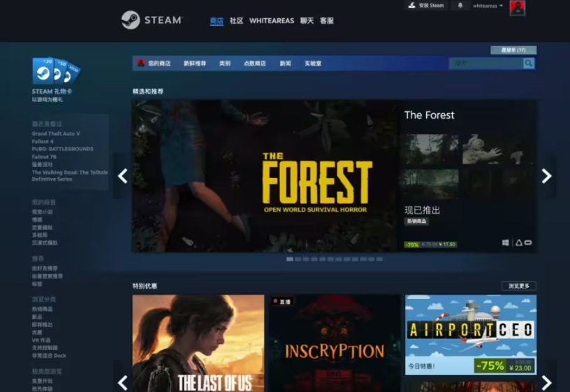The height and width of the screenshot is (392, 570).
Task: Click the VR headset icon on The Forest
Action: [528, 242]
